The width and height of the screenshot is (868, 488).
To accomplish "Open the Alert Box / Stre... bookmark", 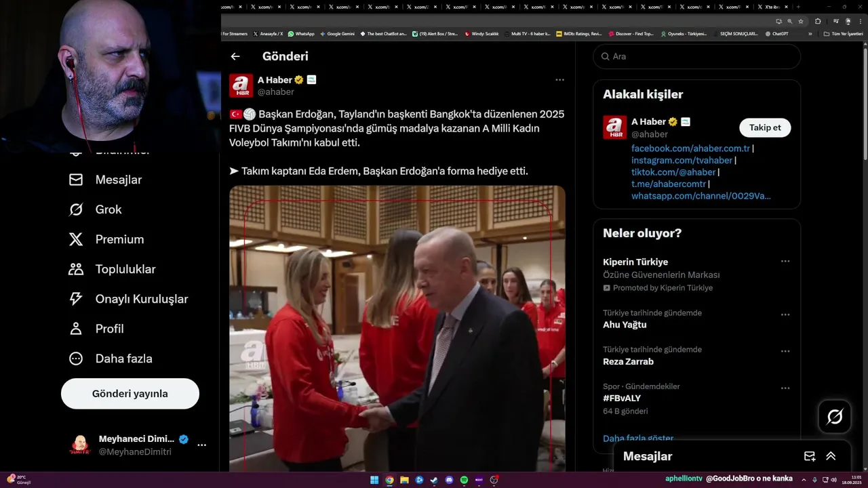I will (435, 33).
